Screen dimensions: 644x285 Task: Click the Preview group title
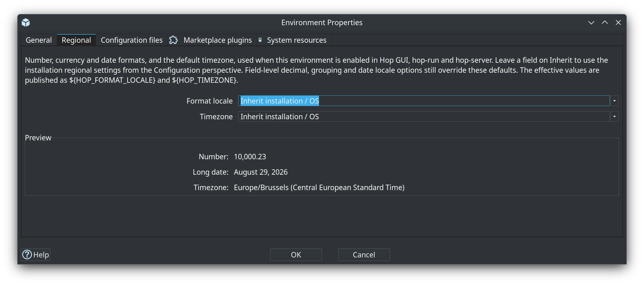point(38,138)
